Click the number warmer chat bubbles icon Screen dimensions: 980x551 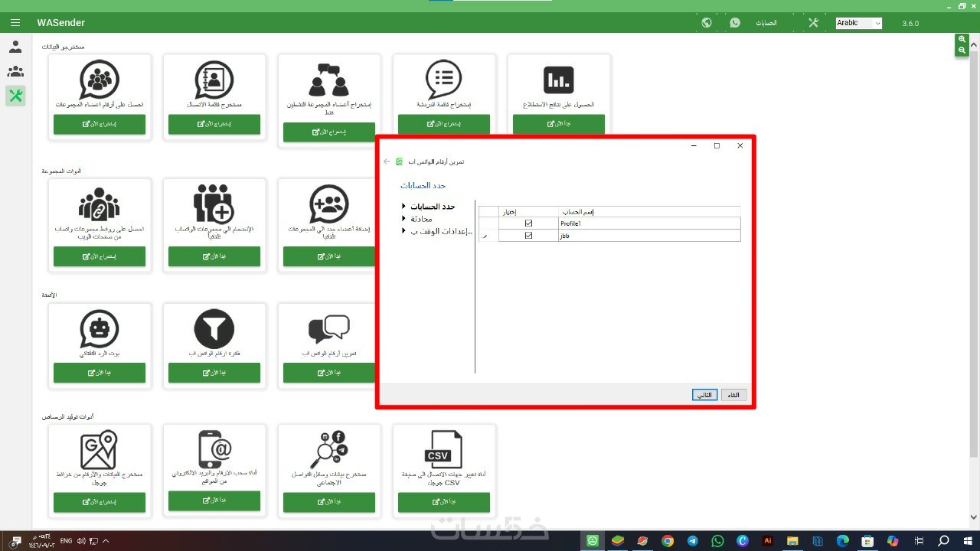click(x=329, y=329)
